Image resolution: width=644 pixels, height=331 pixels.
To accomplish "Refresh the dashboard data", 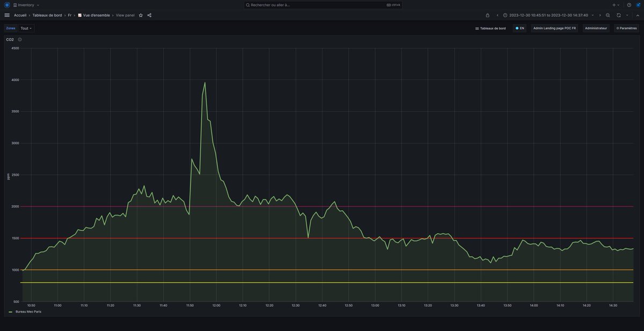I will point(619,15).
